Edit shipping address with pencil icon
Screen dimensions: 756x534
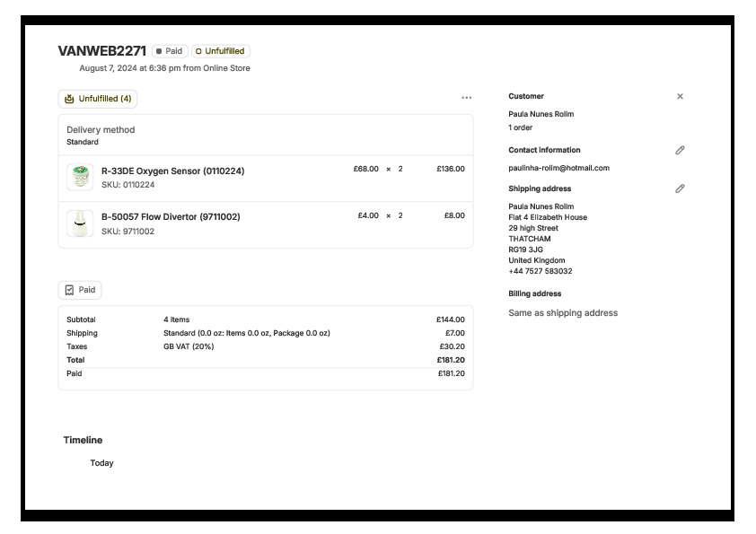tap(680, 188)
